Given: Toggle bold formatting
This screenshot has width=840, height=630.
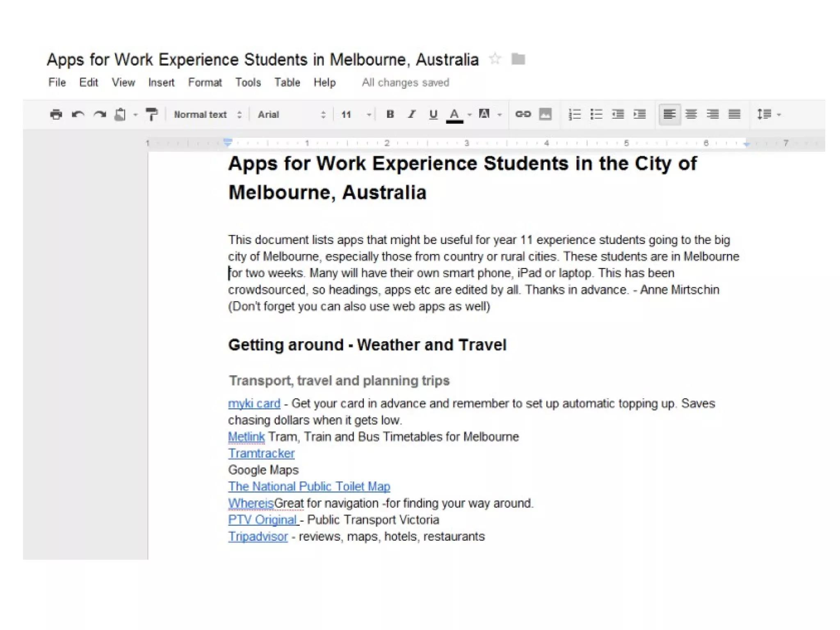Looking at the screenshot, I should (x=390, y=114).
